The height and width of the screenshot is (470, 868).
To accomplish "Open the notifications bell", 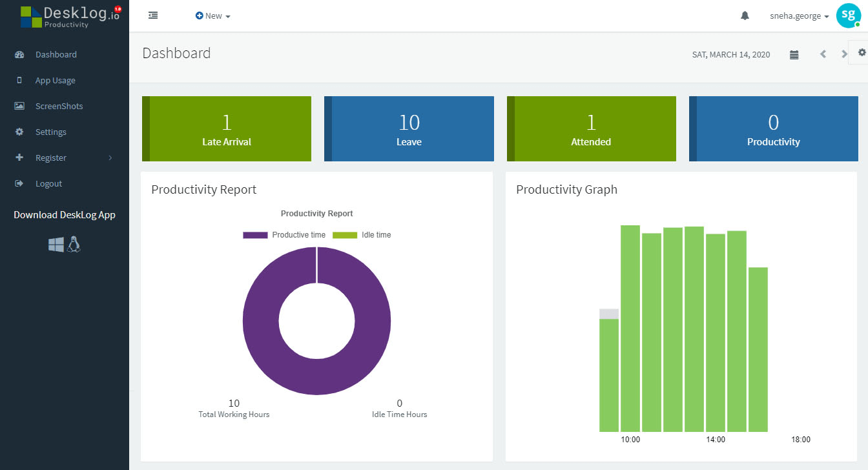I will pyautogui.click(x=745, y=15).
